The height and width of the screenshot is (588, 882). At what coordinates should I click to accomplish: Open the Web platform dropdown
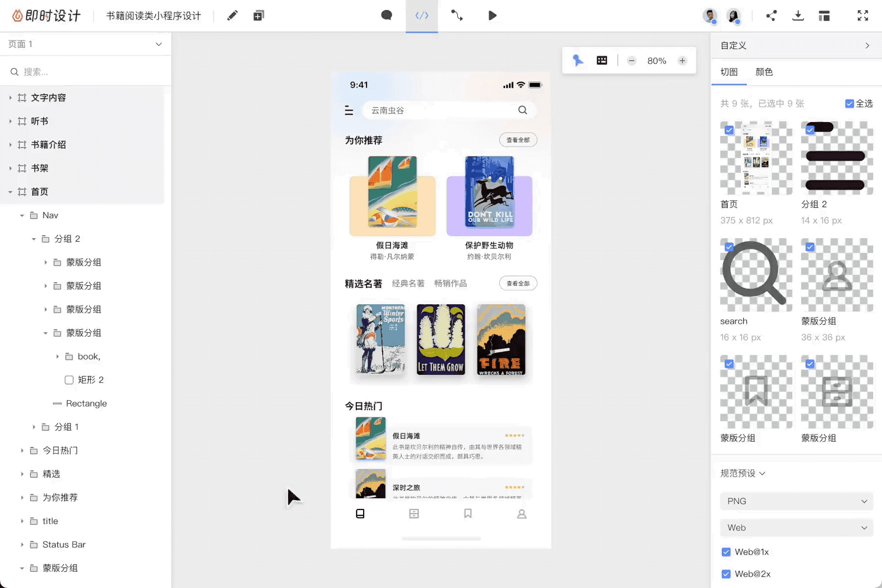point(797,528)
